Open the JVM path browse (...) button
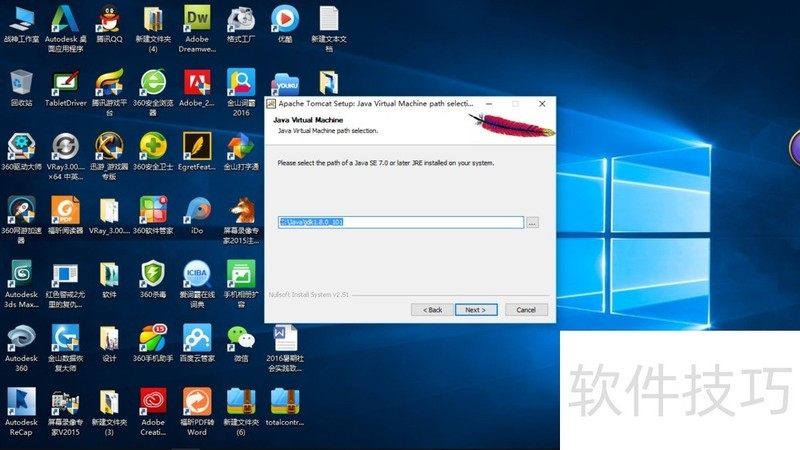This screenshot has width=800, height=450. coord(532,223)
